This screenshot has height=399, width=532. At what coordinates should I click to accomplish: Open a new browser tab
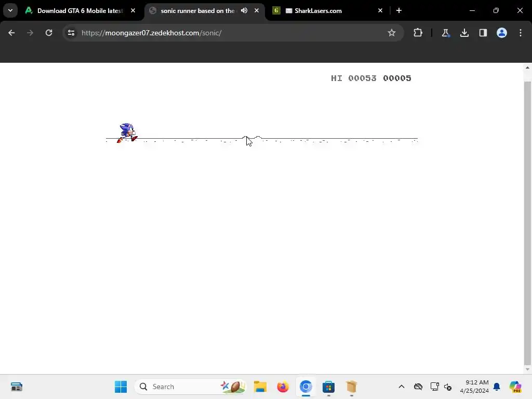coord(399,10)
